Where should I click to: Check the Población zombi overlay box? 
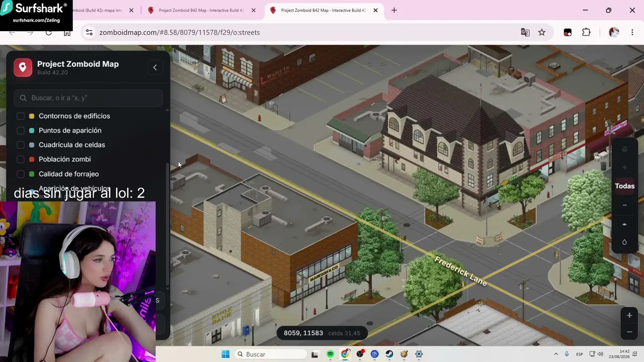pos(21,159)
